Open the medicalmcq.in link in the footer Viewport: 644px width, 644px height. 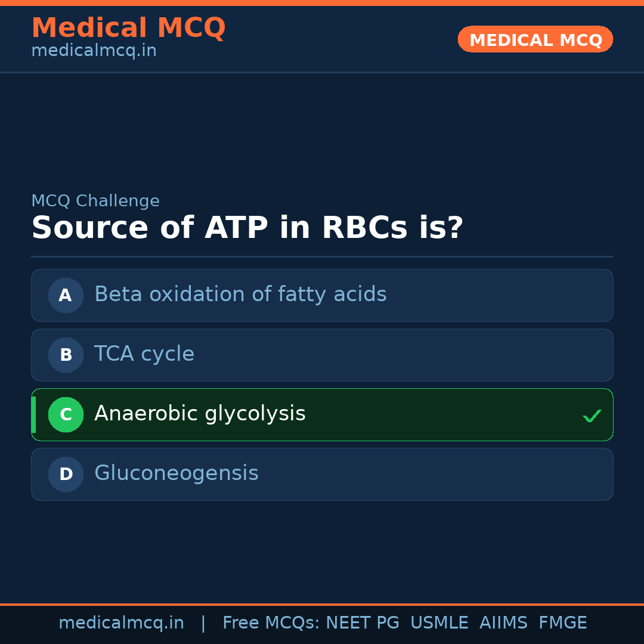[121, 623]
